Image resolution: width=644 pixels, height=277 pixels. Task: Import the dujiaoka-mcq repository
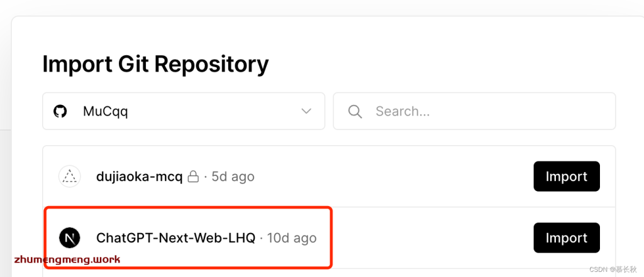[567, 177]
